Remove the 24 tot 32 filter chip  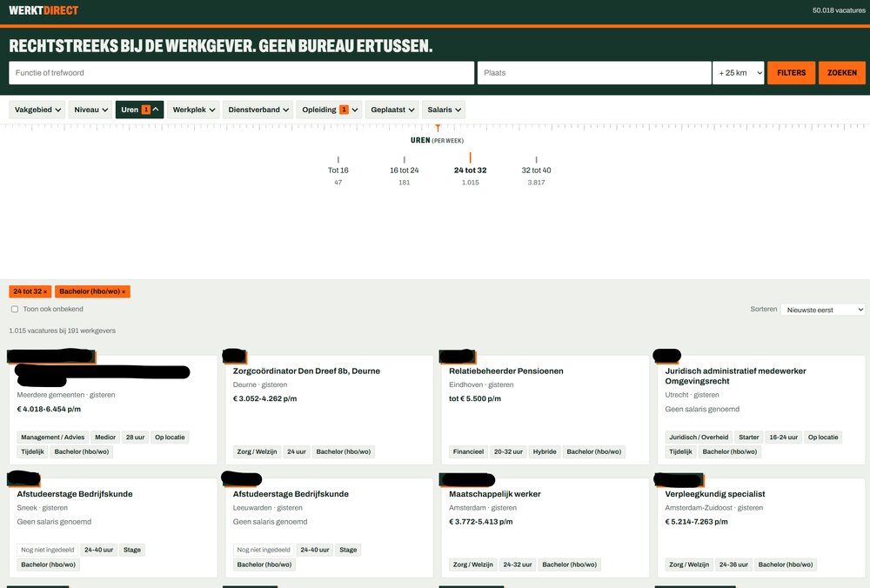tap(30, 291)
